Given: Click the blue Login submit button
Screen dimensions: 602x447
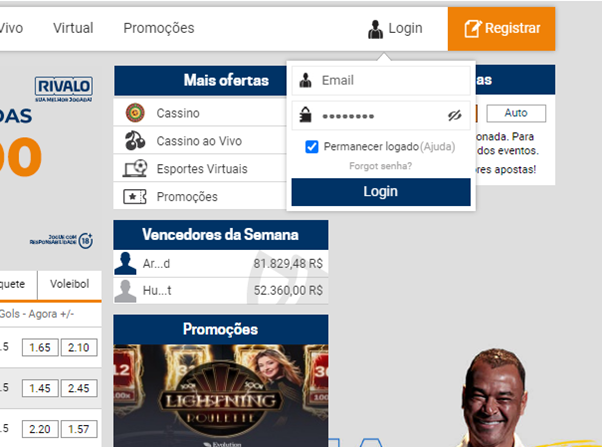Looking at the screenshot, I should click(x=381, y=192).
